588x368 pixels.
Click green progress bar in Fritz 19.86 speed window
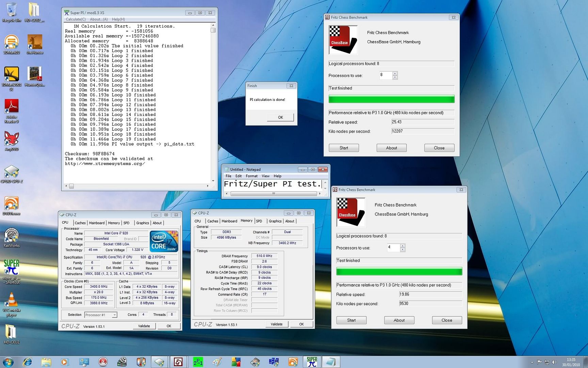pyautogui.click(x=399, y=272)
